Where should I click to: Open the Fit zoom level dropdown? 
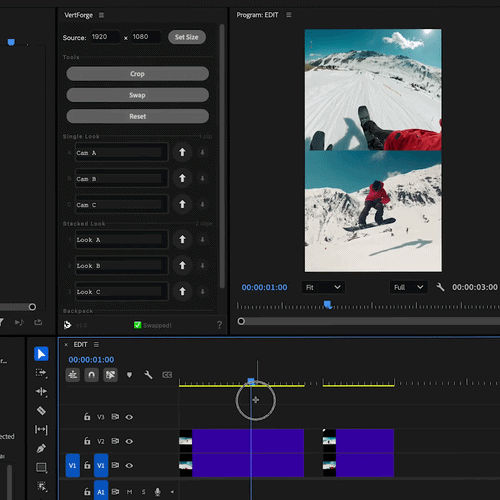coord(323,287)
